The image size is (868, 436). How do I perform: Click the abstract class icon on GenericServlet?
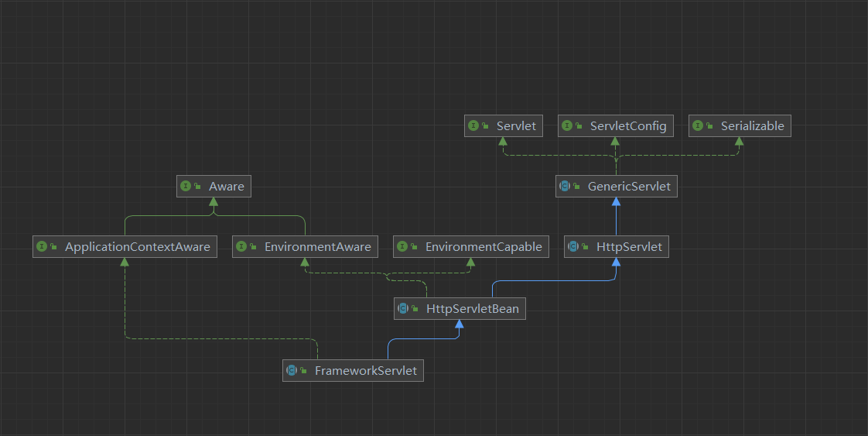point(565,187)
